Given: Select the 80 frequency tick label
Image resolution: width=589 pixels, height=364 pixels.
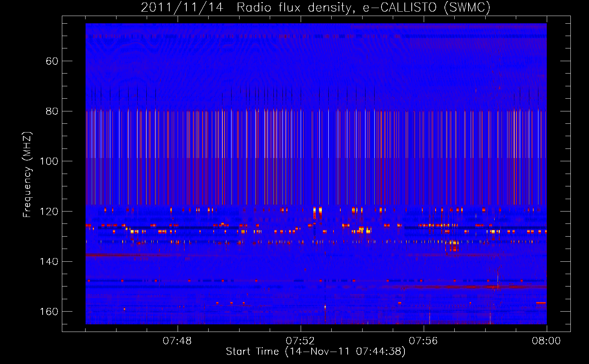Looking at the screenshot, I should (52, 111).
